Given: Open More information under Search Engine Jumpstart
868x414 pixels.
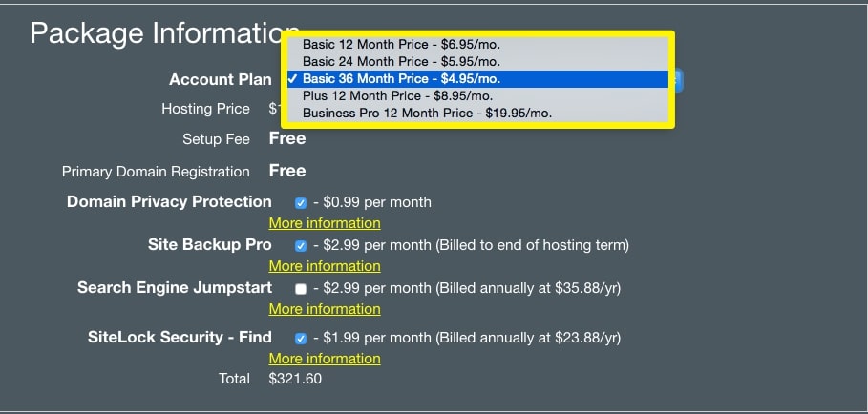Looking at the screenshot, I should click(325, 309).
